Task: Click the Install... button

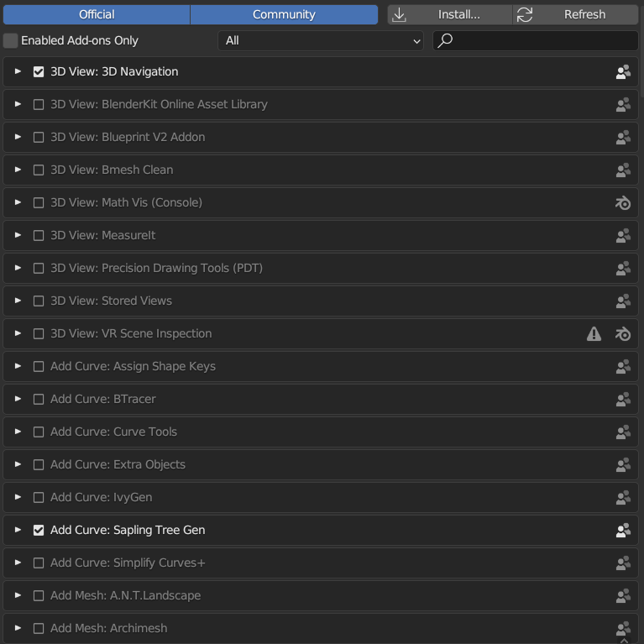Action: tap(450, 15)
